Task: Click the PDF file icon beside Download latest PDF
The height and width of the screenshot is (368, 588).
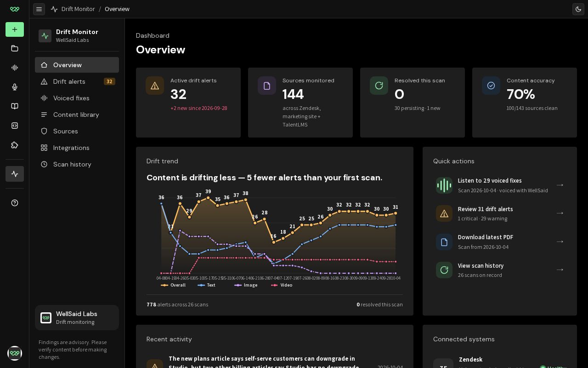Action: [x=444, y=242]
